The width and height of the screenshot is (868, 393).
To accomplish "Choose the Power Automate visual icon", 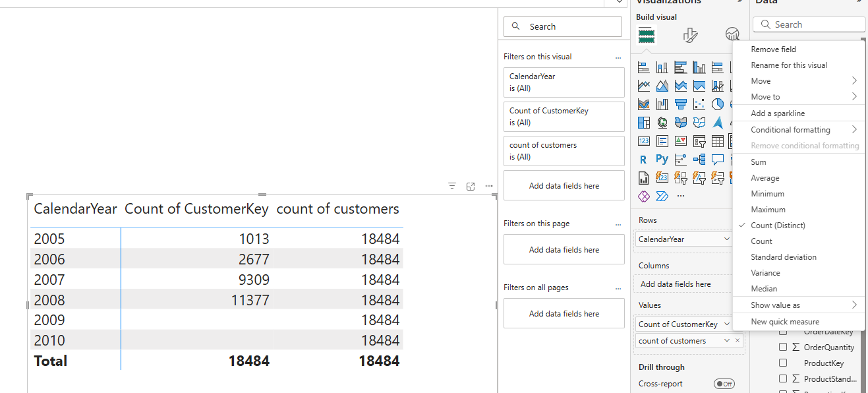I will 662,196.
